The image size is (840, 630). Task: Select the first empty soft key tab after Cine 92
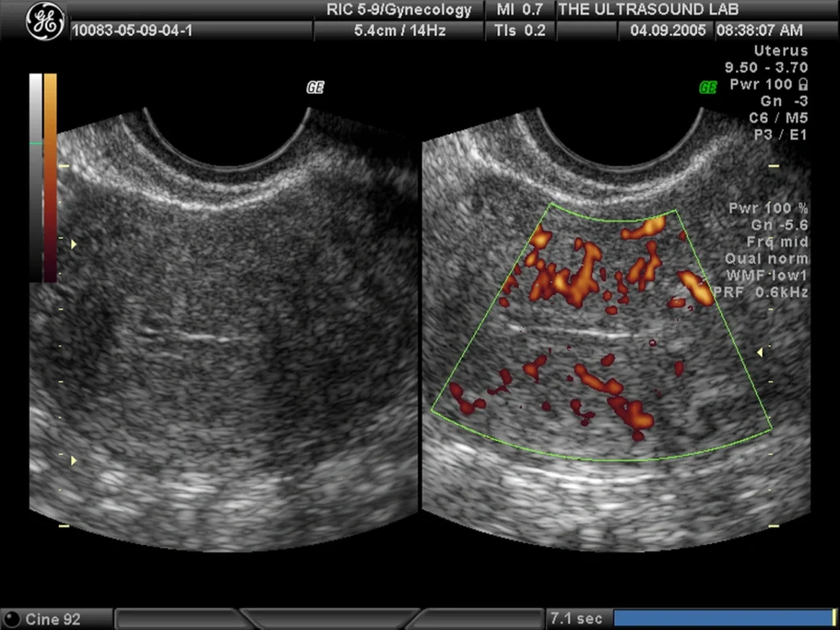[180, 619]
